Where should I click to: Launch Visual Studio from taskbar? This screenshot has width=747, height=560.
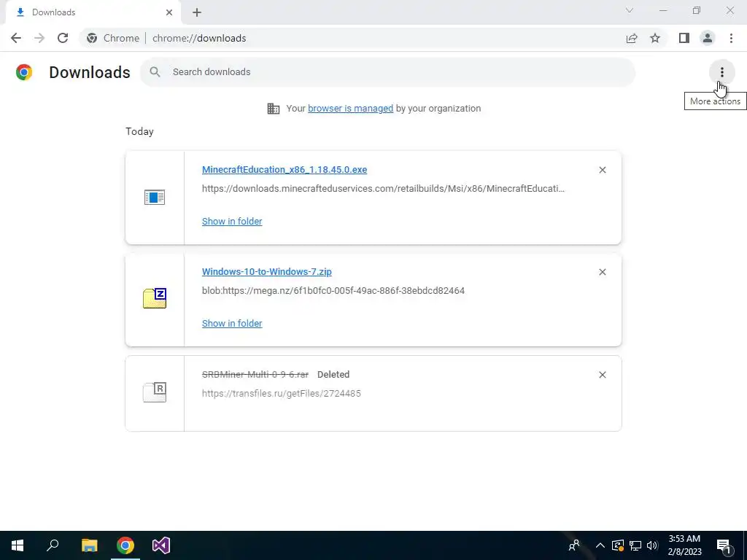coord(161,545)
